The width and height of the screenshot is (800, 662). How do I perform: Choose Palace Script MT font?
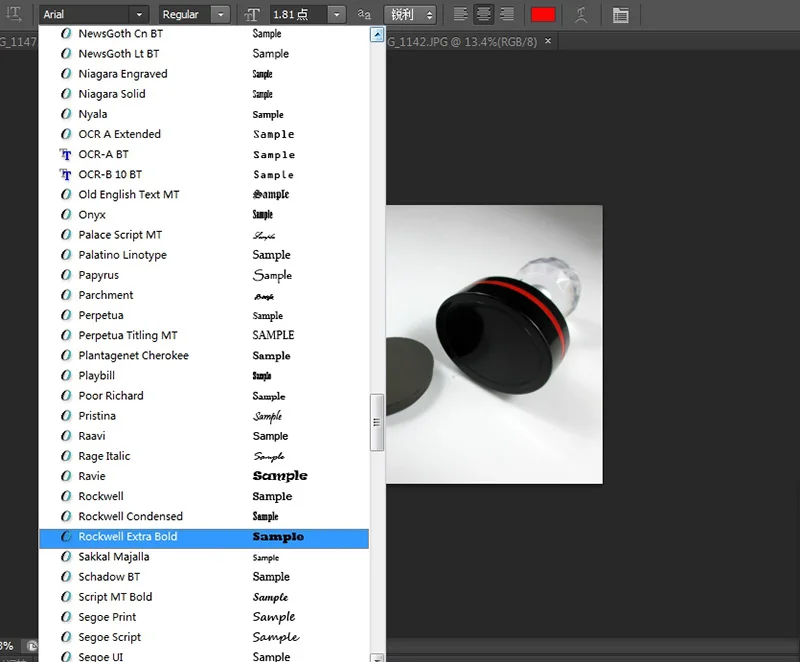[x=204, y=235]
